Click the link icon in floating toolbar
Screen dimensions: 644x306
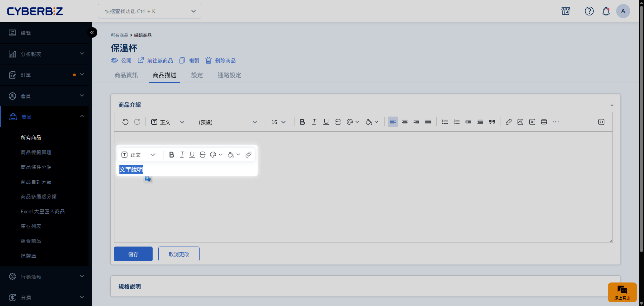[x=248, y=155]
